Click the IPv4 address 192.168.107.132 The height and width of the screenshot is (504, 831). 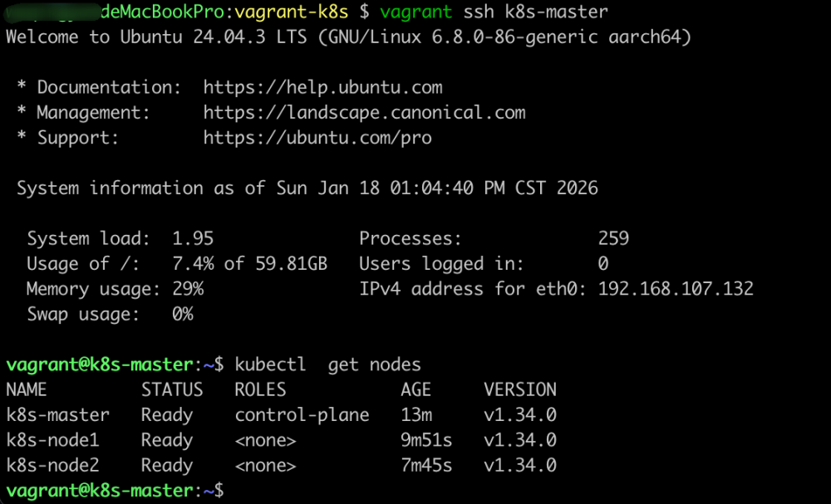click(x=676, y=289)
